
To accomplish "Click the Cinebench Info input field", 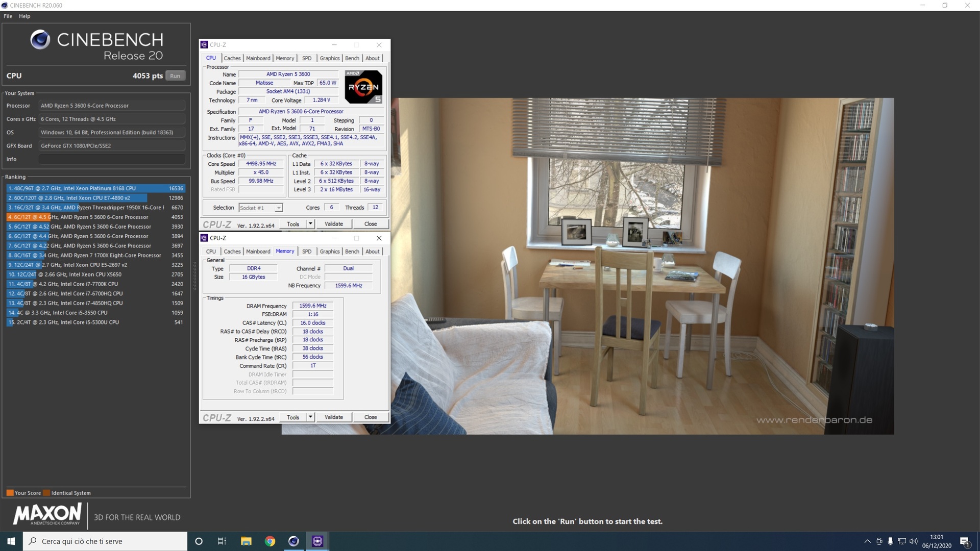I will (112, 159).
